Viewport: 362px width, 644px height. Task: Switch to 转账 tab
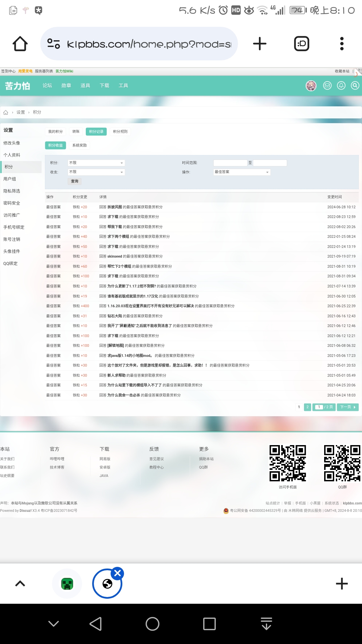pos(76,131)
